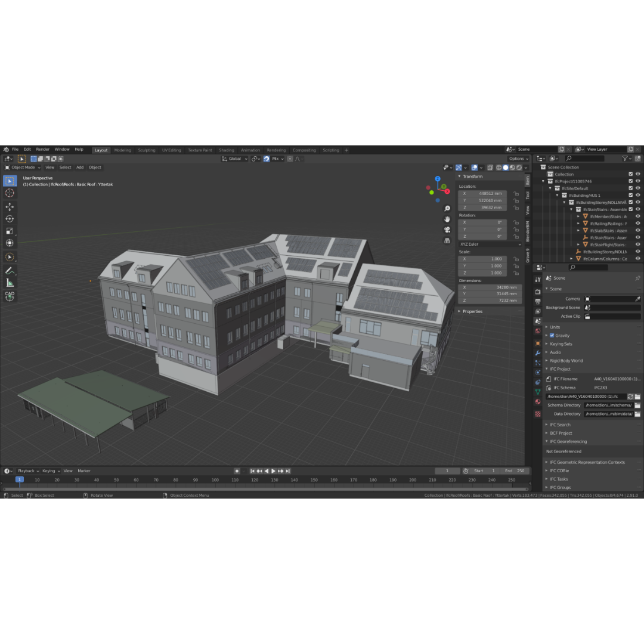Screen dimensions: 644x644
Task: Open the XYZ Euler rotation mode dropdown
Action: pos(490,244)
